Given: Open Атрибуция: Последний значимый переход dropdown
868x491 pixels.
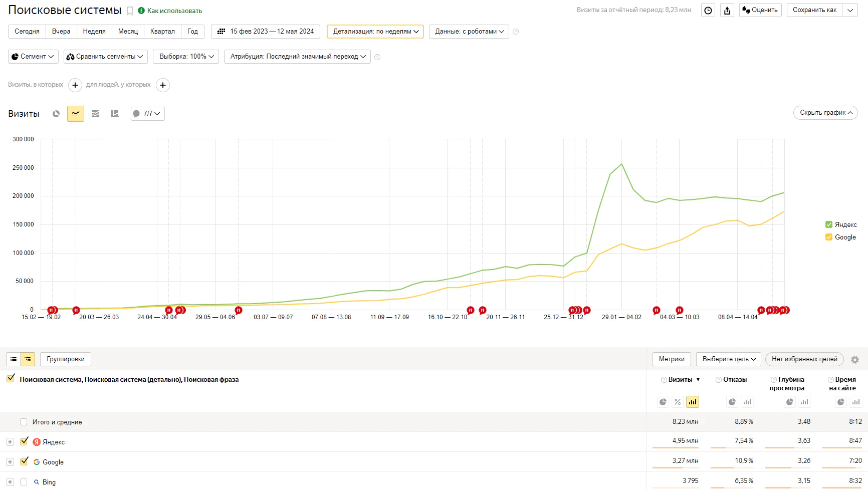Looking at the screenshot, I should [x=297, y=57].
